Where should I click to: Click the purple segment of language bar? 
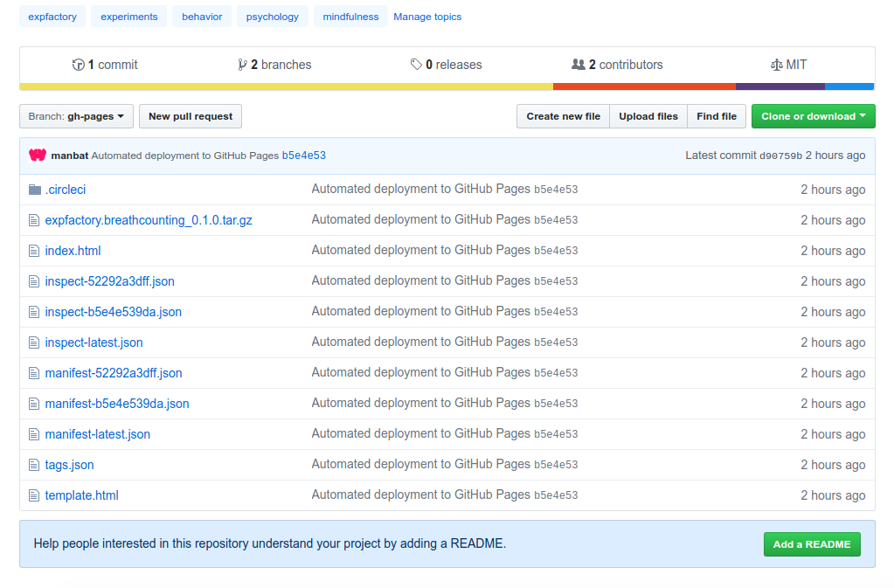click(780, 86)
